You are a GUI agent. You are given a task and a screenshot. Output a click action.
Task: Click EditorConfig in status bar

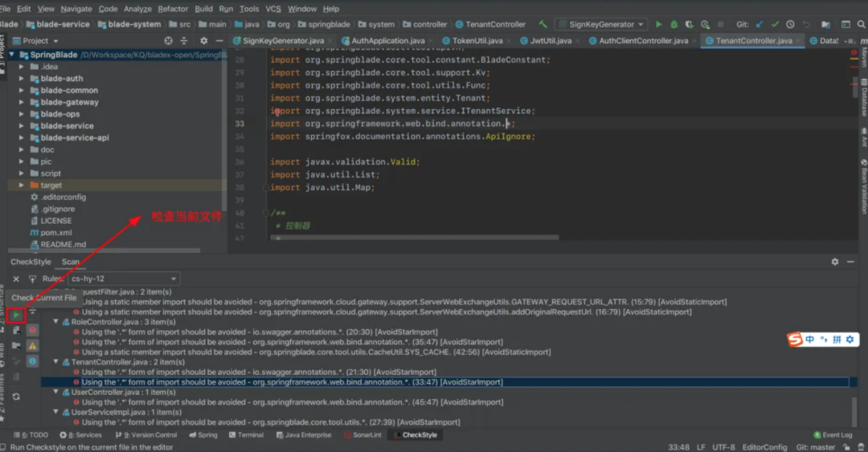click(x=764, y=447)
